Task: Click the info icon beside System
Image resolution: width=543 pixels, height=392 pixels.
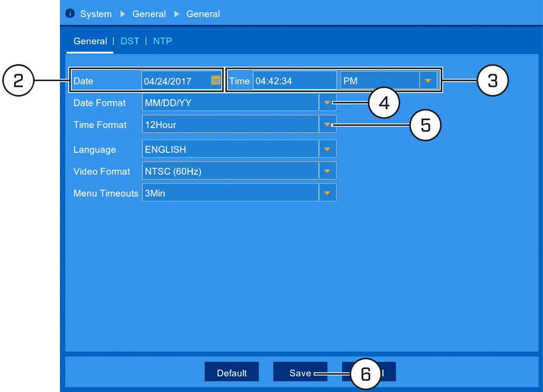Action: point(70,13)
